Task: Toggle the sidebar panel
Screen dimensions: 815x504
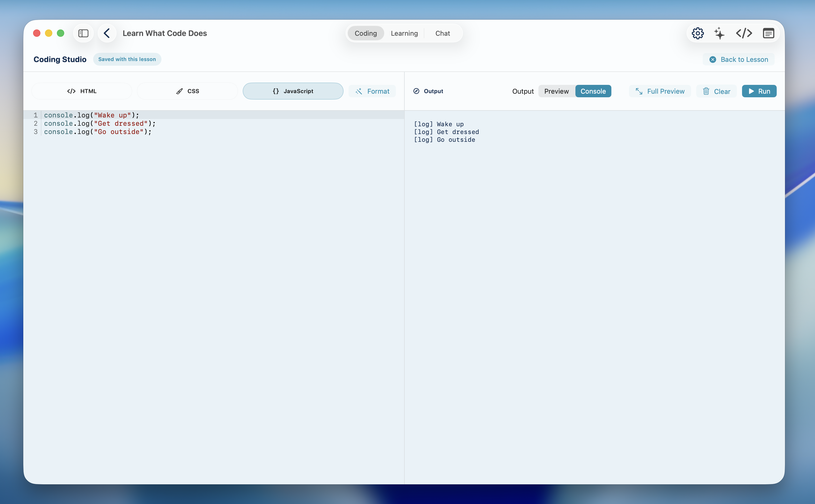Action: (83, 33)
